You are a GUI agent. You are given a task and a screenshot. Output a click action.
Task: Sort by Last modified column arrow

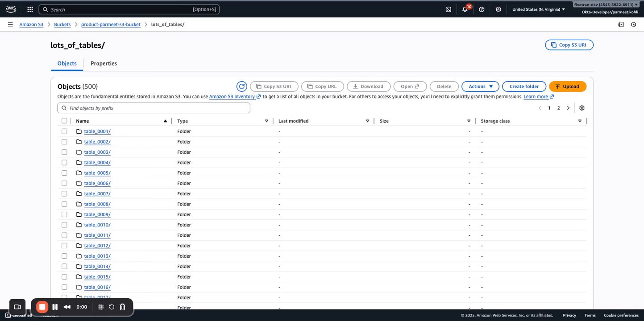coord(367,121)
